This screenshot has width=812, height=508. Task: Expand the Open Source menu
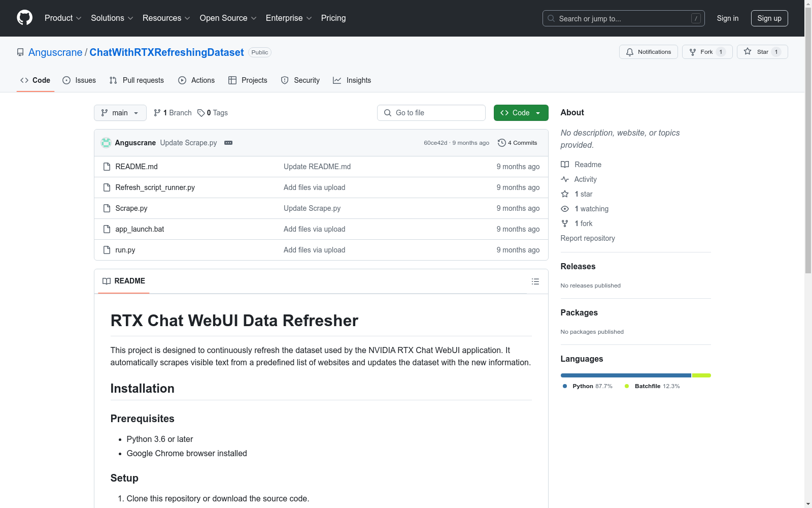pos(228,18)
